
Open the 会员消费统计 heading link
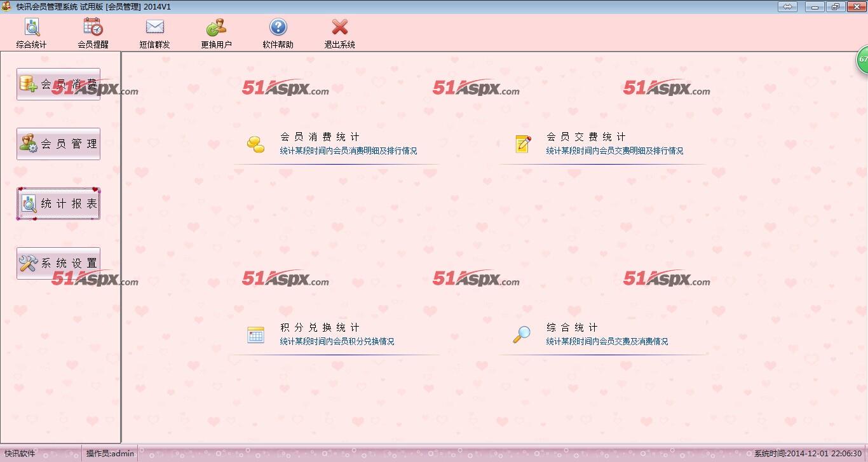[x=320, y=137]
